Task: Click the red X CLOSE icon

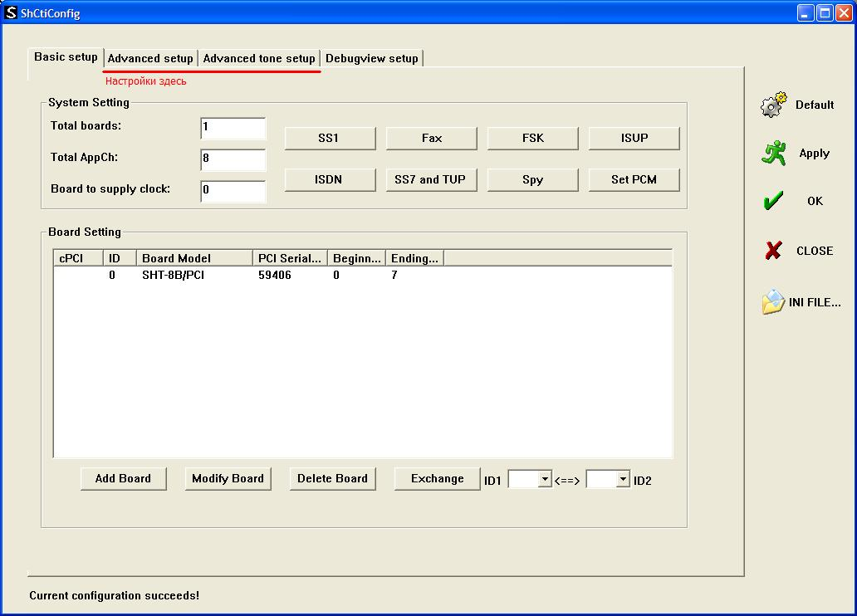Action: [x=773, y=251]
